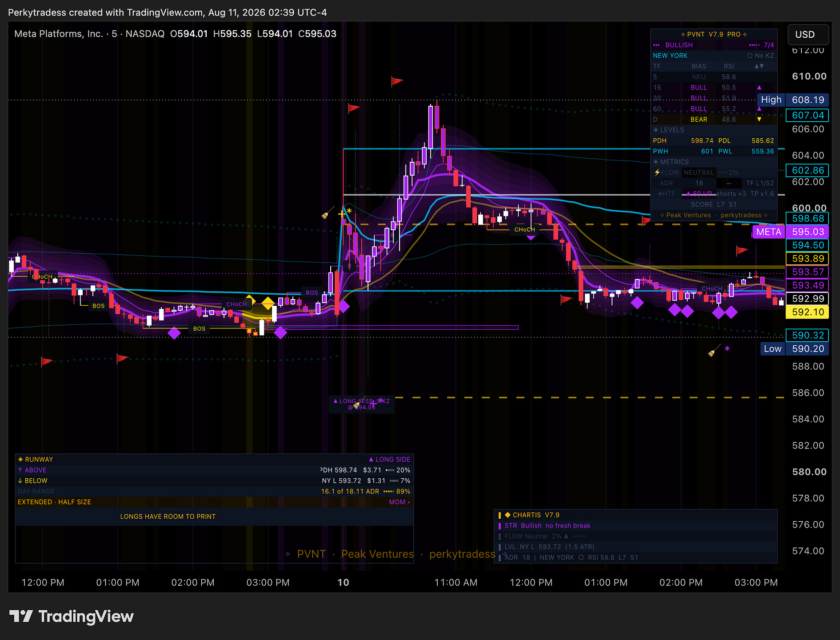Click the EXTENDED · HALF SIZE text
This screenshot has height=640, width=840.
tap(54, 502)
